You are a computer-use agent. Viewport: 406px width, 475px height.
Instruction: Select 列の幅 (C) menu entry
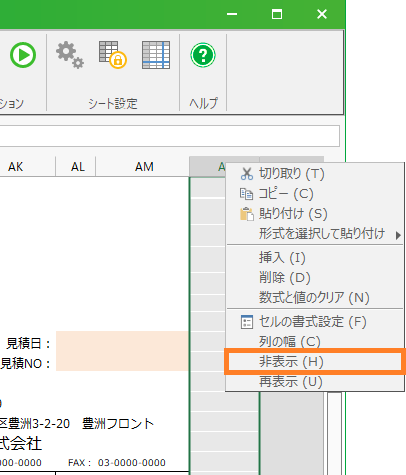(x=315, y=341)
